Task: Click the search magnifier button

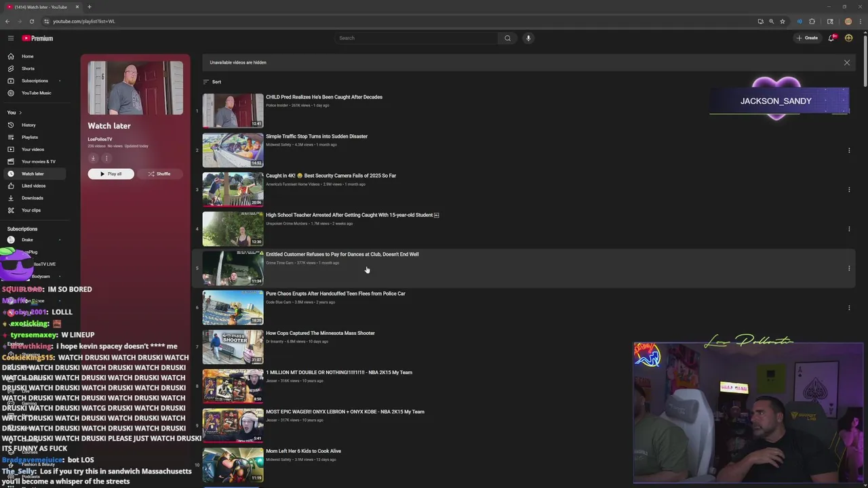Action: pyautogui.click(x=507, y=38)
